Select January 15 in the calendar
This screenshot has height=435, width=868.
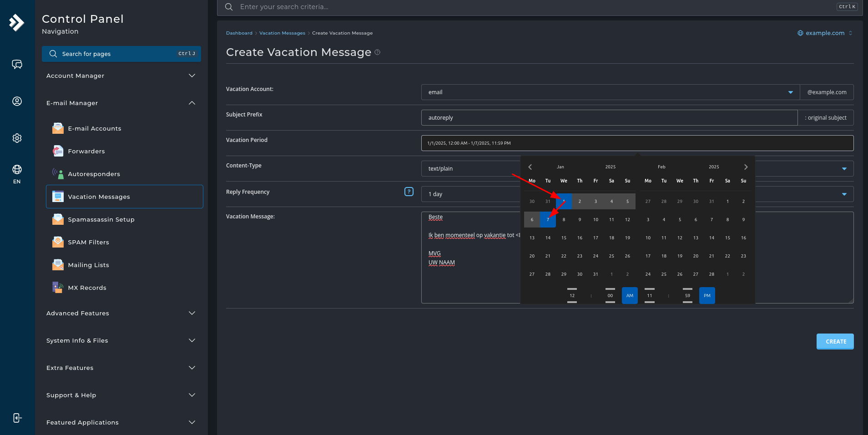click(564, 238)
